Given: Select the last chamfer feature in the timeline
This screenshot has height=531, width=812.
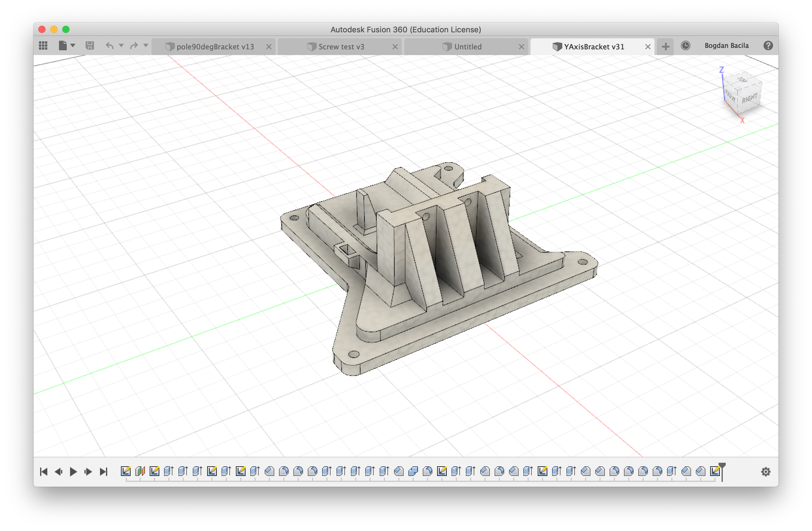Looking at the screenshot, I should click(x=700, y=471).
